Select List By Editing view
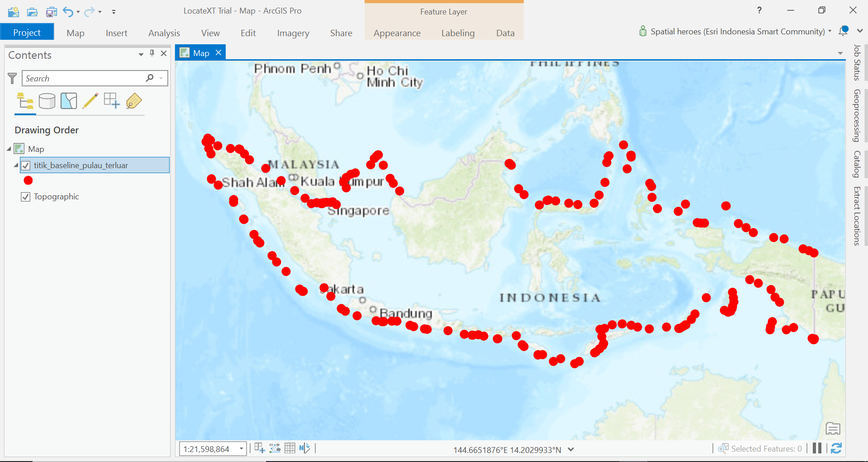Screen dimensions: 868x462 tap(90, 101)
